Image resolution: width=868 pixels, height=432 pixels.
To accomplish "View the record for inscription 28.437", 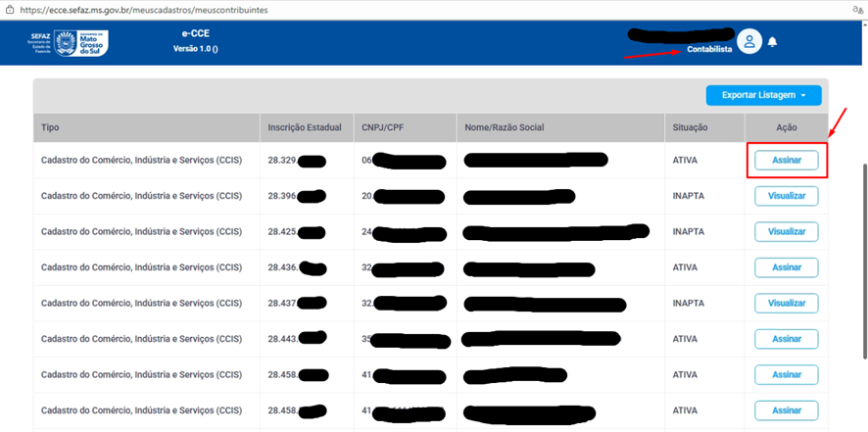I will 786,304.
